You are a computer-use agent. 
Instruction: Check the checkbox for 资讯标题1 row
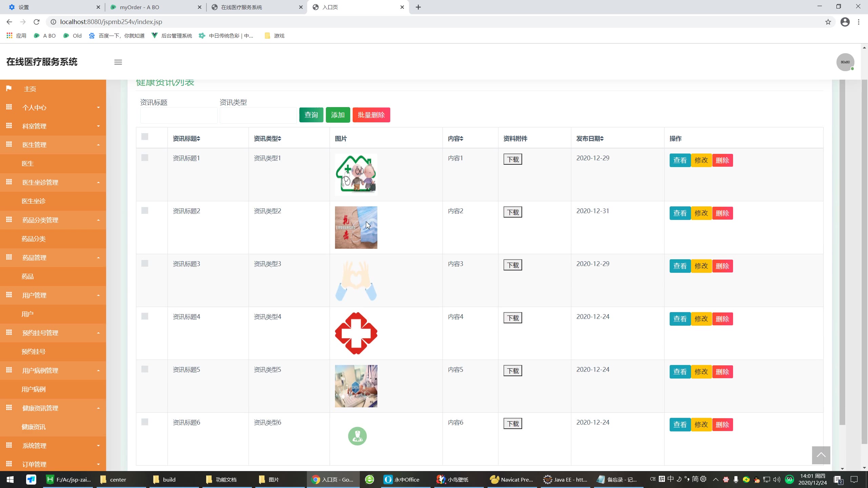click(145, 158)
